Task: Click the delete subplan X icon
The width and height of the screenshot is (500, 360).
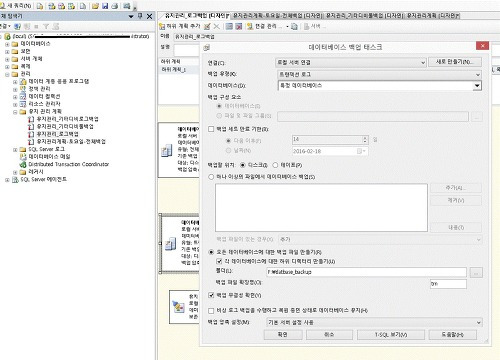Action: (217, 26)
